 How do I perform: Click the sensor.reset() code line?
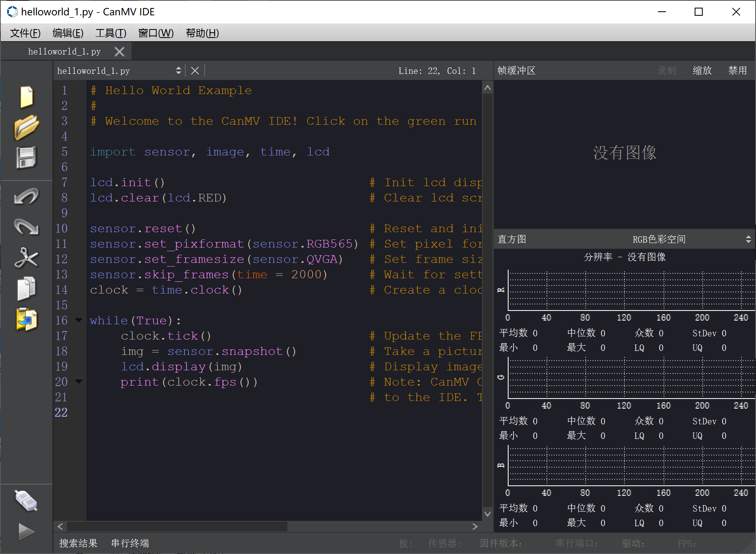(x=143, y=229)
